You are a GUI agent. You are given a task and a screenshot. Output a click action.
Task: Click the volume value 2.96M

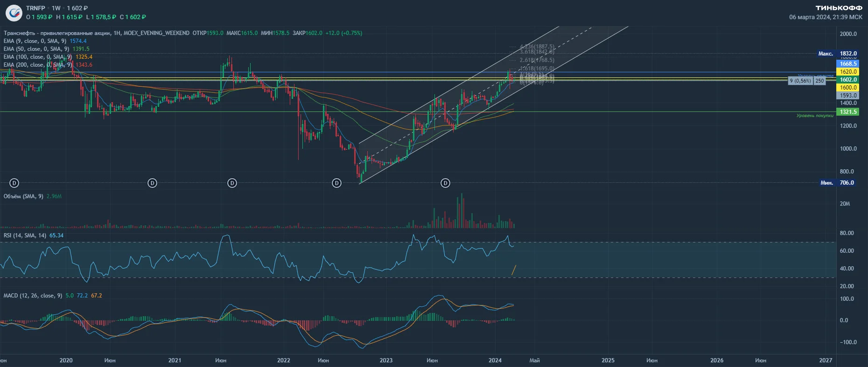[54, 196]
